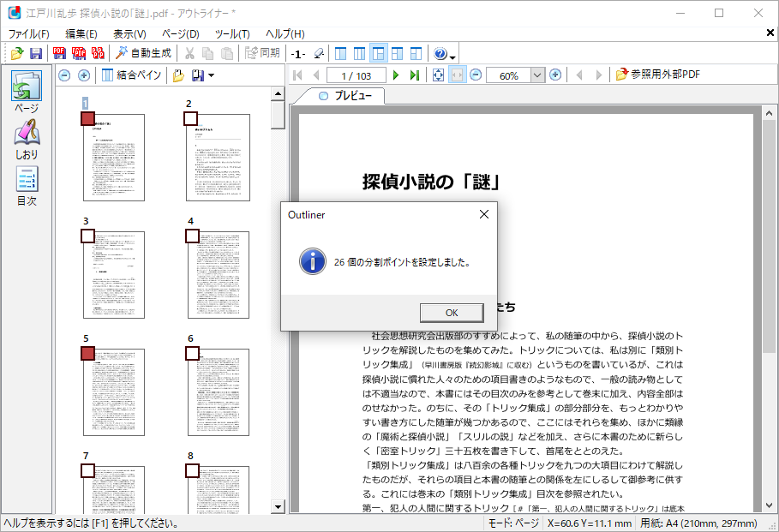Click the 用紙: A4 status bar entry
This screenshot has width=779, height=532.
698,523
